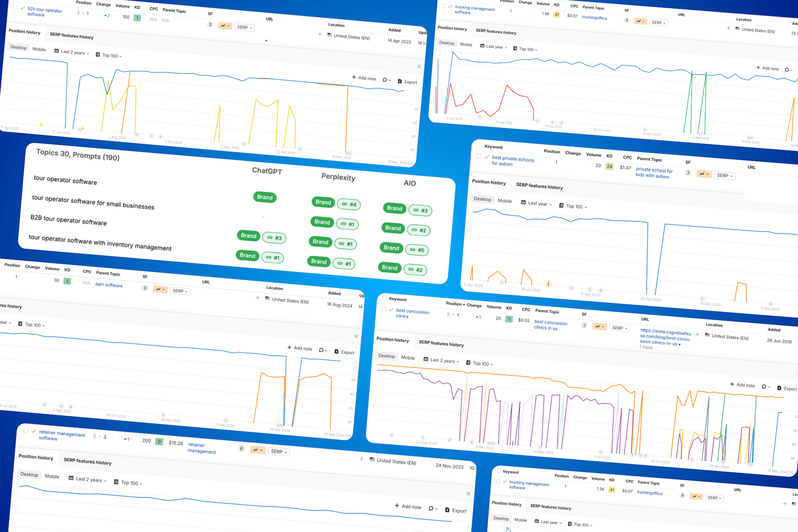Click Google update marker near 18 Dec 2025 in private schools chart
Viewport: 798px width, 532px height.
pyautogui.click(x=702, y=299)
